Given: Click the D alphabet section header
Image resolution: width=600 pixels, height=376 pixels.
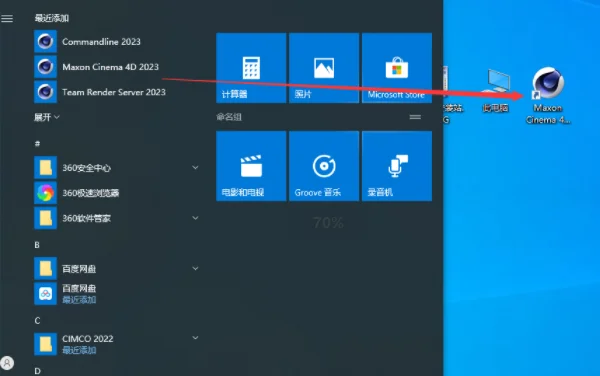Looking at the screenshot, I should [x=37, y=371].
